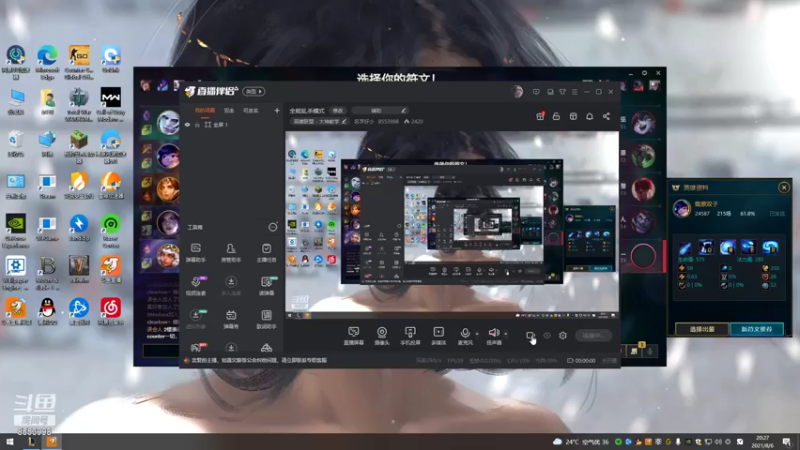Screen dimensions: 800x450
Task: Toggle visibility eye of fullscreen source
Action: [187, 124]
